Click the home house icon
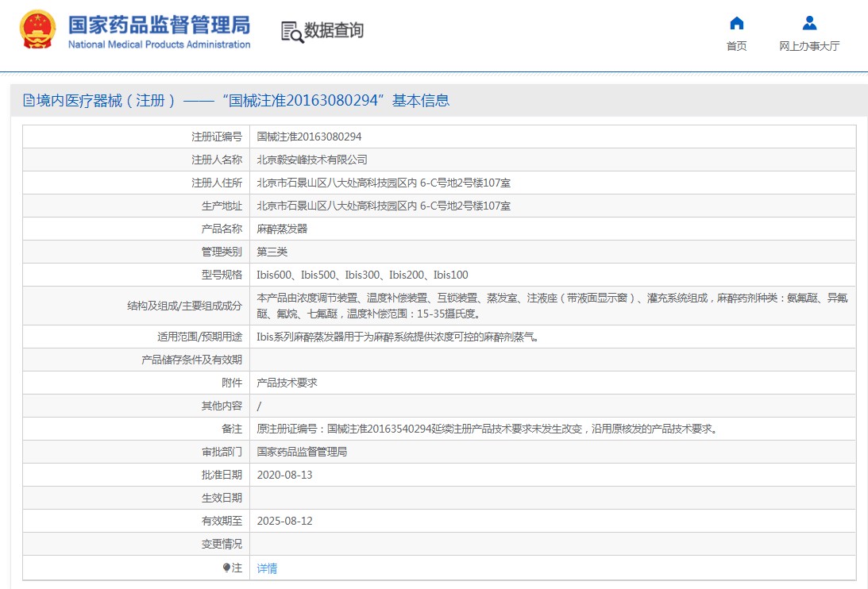Screen dimensions: 868x589 coord(736,23)
